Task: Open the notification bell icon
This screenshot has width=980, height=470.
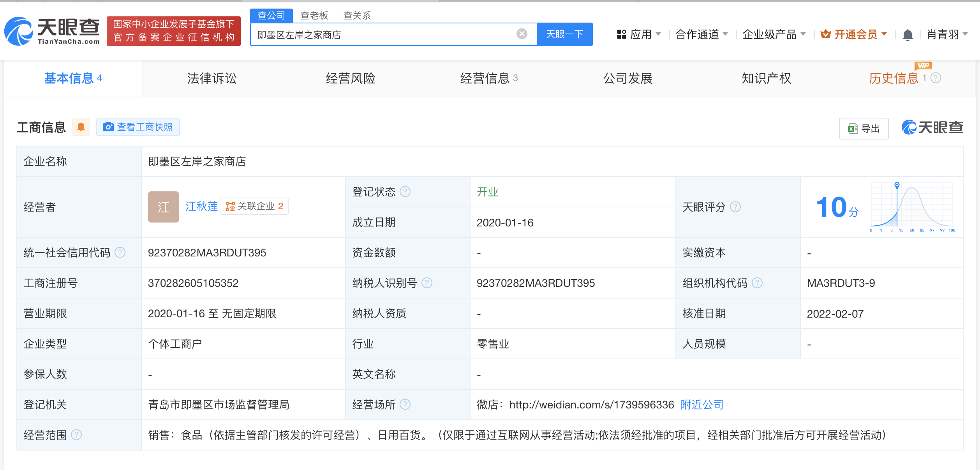Action: (908, 34)
